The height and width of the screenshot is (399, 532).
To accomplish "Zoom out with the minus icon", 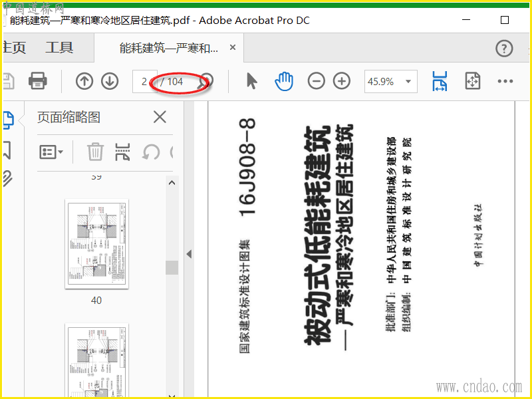I will (x=317, y=81).
